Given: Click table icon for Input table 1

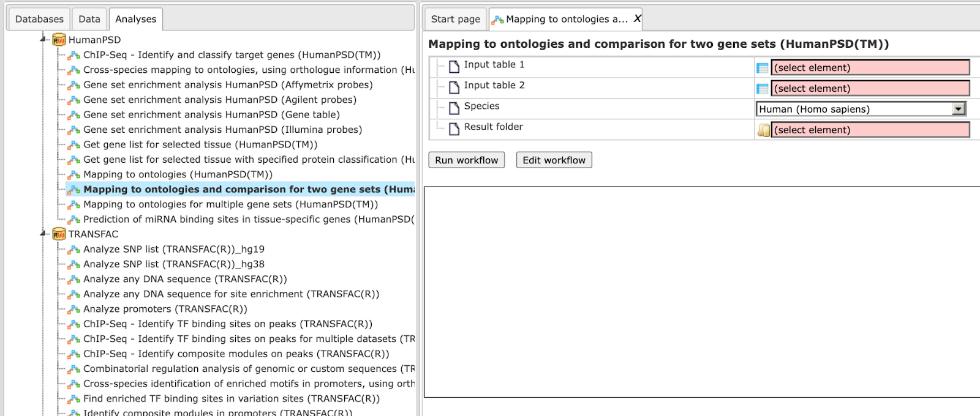Looking at the screenshot, I should click(x=763, y=68).
